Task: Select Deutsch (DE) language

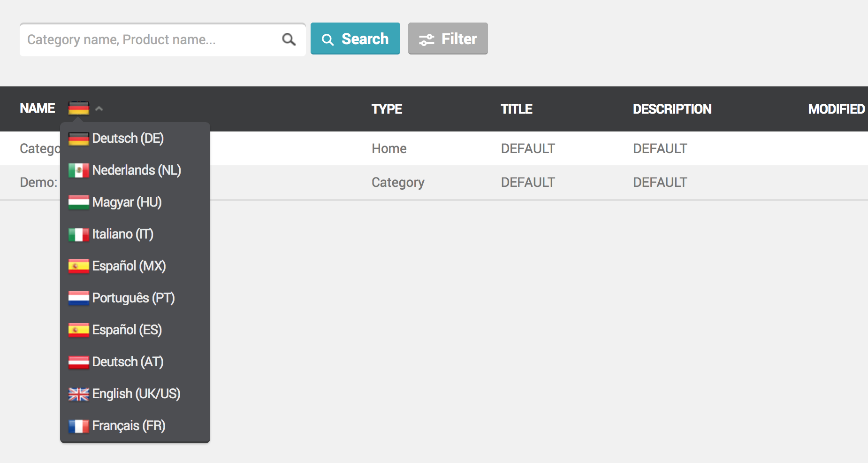Action: (x=135, y=139)
